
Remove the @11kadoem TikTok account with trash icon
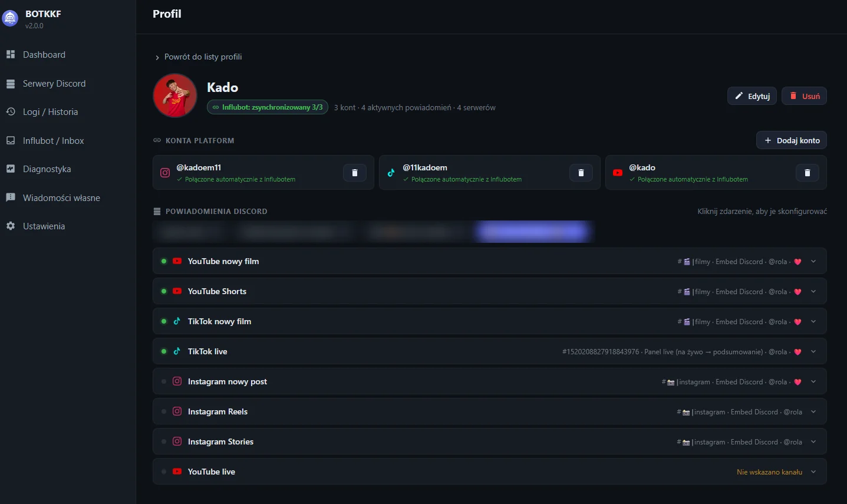click(x=581, y=173)
